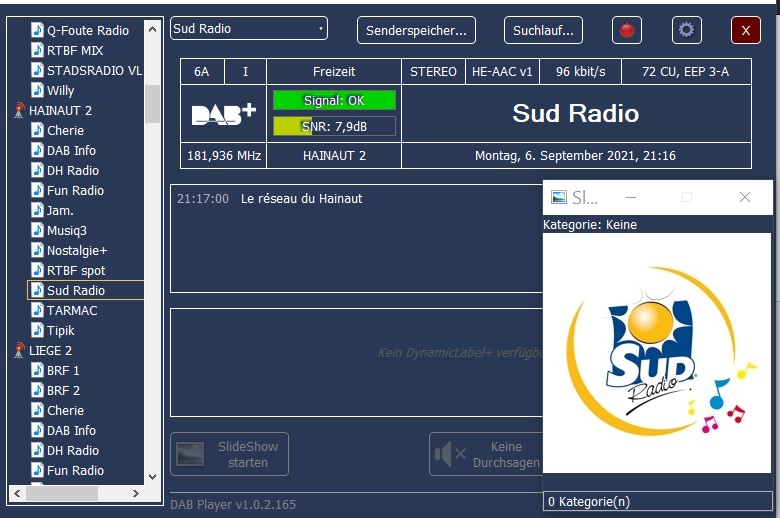Click the music note icon beside TARMAC
Viewport: 780px width, 518px height.
pos(37,311)
